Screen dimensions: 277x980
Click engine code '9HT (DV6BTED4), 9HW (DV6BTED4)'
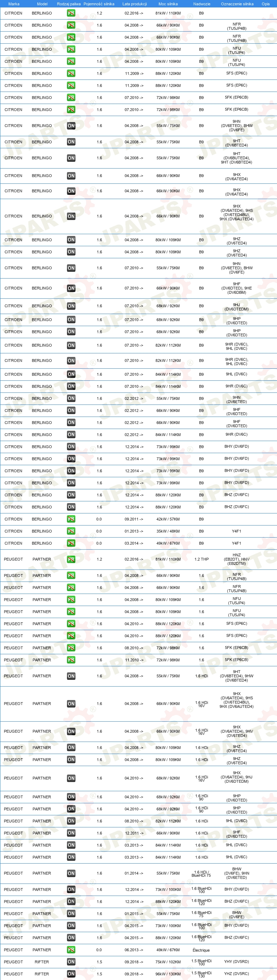tap(236, 676)
